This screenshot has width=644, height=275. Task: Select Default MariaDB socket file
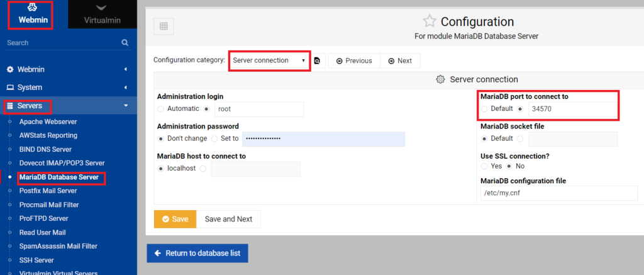[484, 138]
